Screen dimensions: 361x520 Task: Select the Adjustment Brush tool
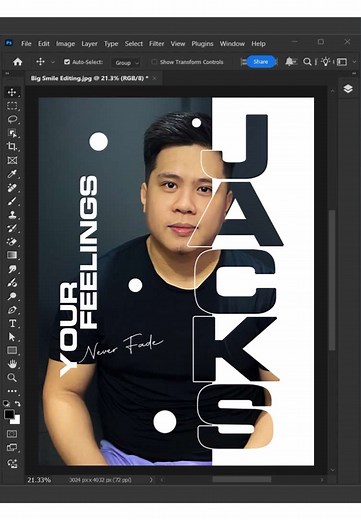point(12,283)
